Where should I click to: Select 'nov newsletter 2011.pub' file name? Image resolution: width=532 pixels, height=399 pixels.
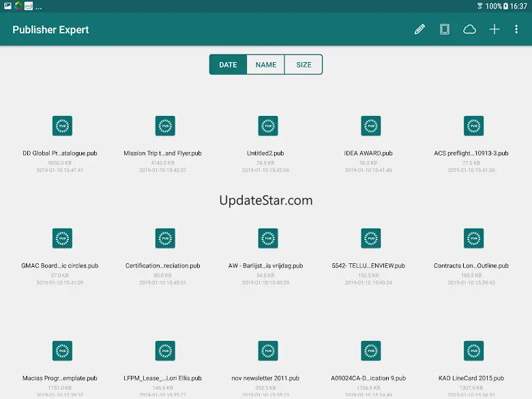coord(265,379)
